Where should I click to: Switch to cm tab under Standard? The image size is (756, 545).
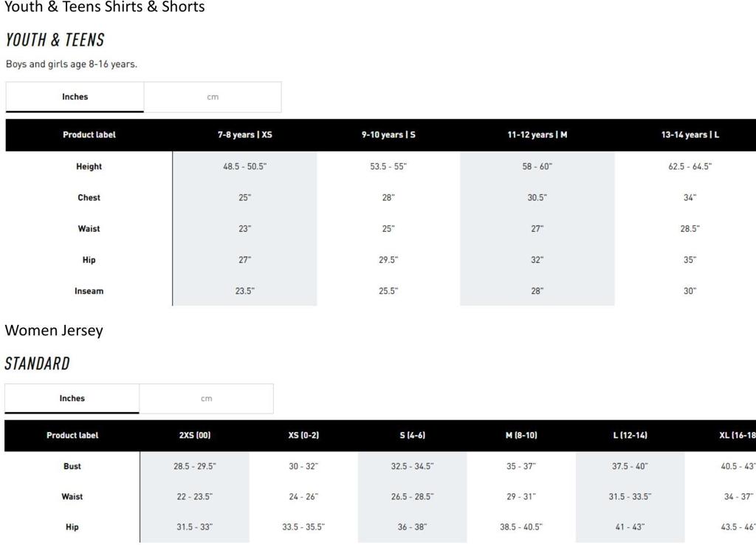(x=206, y=398)
